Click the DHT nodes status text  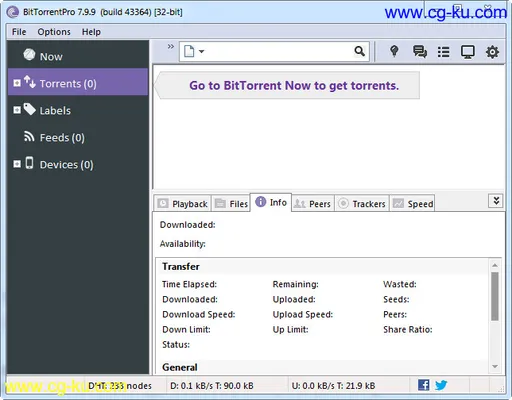(120, 386)
